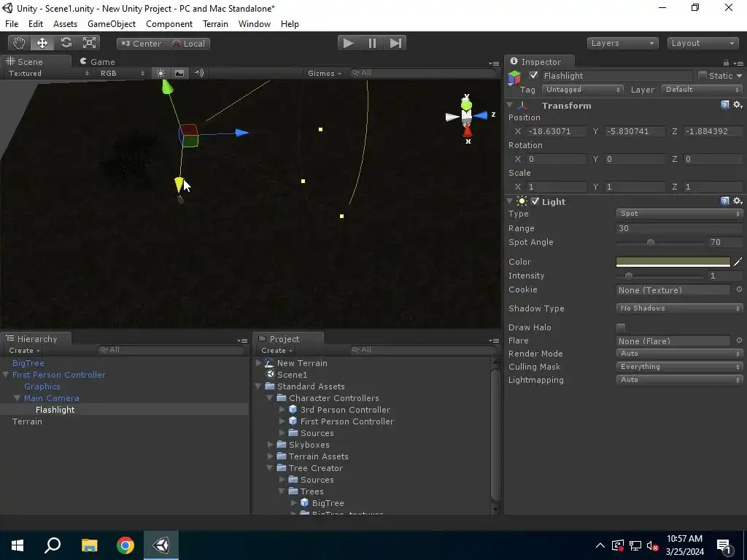
Task: Open Hierarchy Create button
Action: pos(24,351)
